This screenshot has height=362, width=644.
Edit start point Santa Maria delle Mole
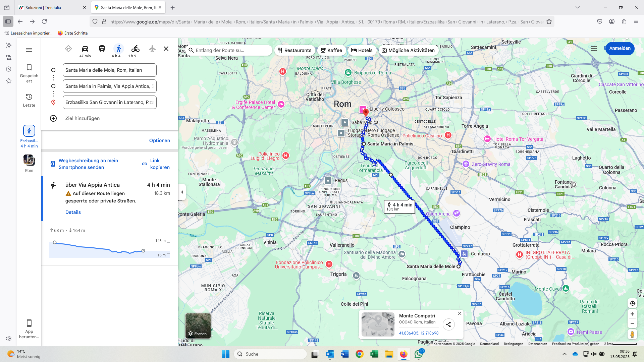pos(110,70)
